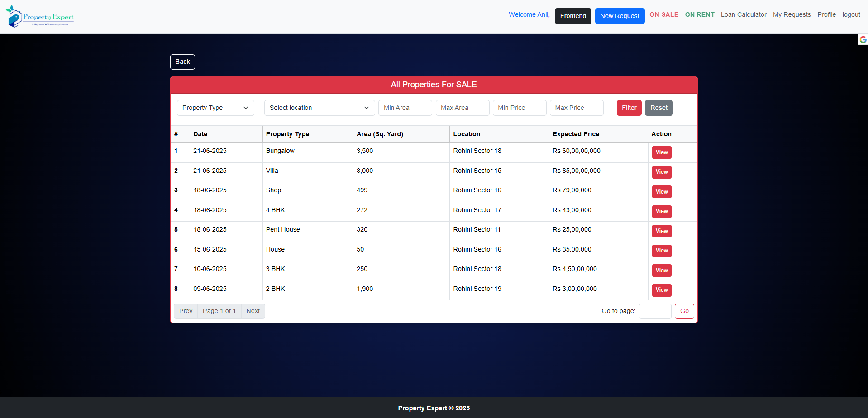
Task: Reset the property filters
Action: pyautogui.click(x=658, y=108)
